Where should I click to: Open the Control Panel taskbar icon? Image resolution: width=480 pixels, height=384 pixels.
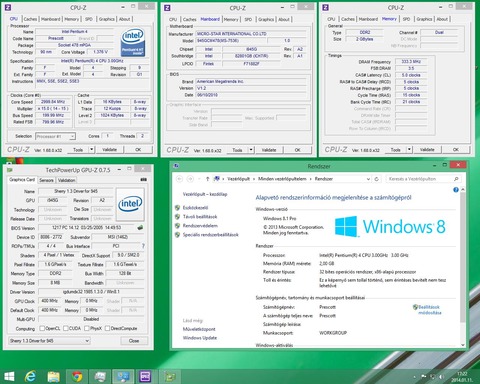click(x=123, y=377)
